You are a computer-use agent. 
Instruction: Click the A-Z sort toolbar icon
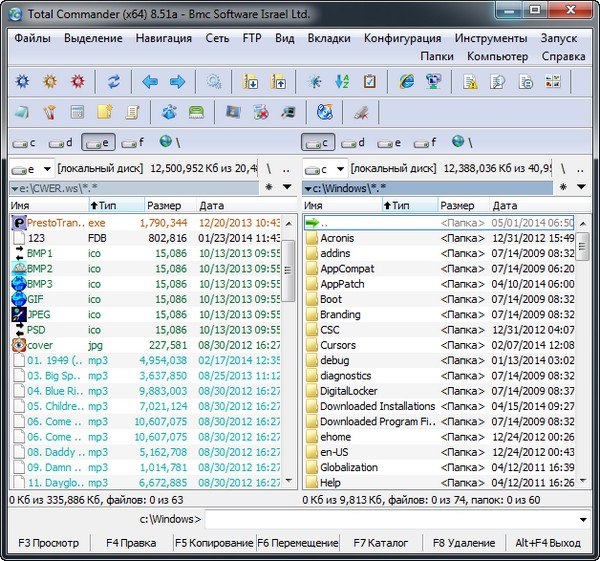pyautogui.click(x=342, y=82)
